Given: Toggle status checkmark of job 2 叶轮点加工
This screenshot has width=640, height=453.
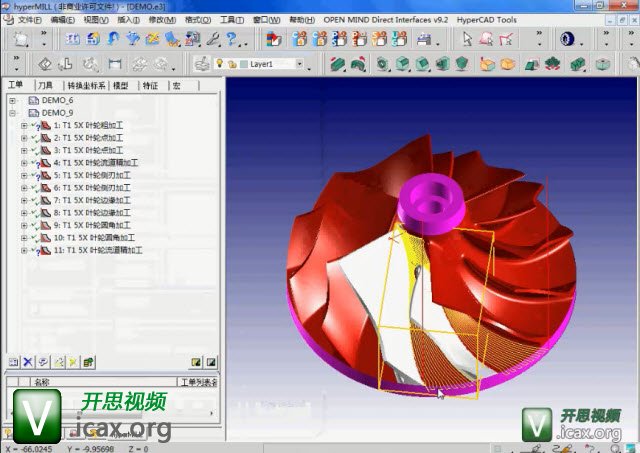Looking at the screenshot, I should 33,138.
